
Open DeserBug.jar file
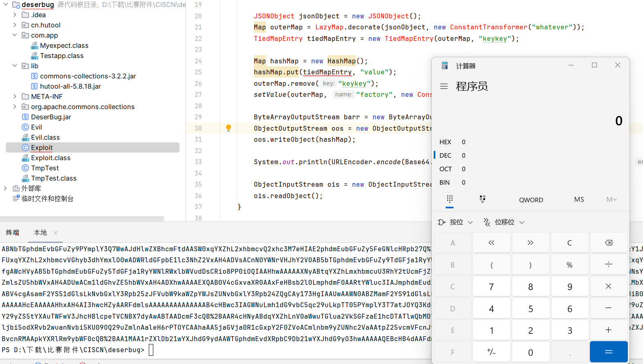coord(51,117)
